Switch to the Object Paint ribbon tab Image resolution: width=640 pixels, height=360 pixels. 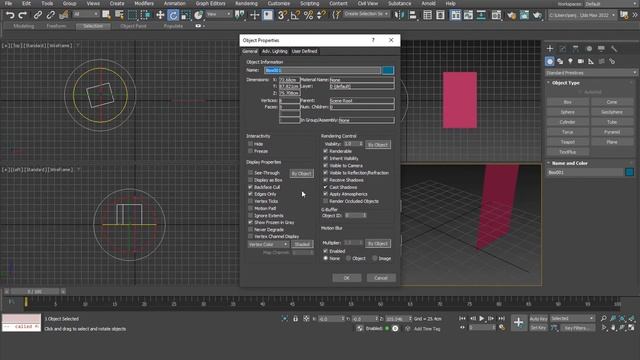(x=133, y=26)
